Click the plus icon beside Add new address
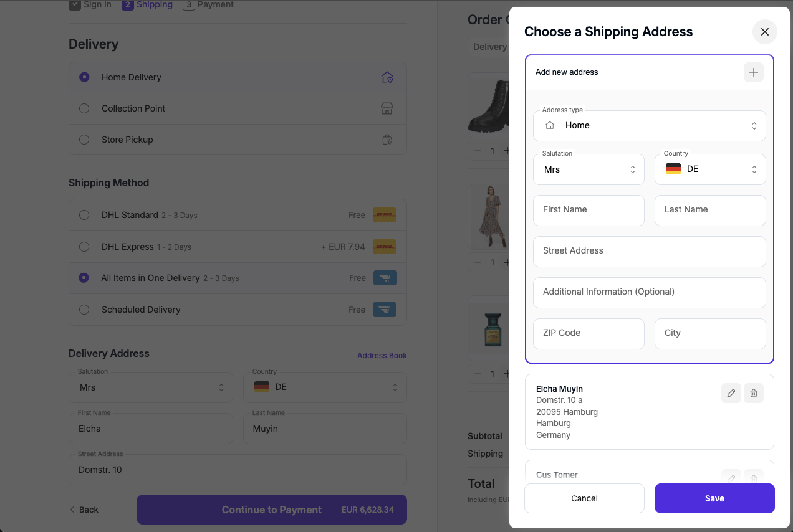This screenshot has height=532, width=793. [x=753, y=72]
